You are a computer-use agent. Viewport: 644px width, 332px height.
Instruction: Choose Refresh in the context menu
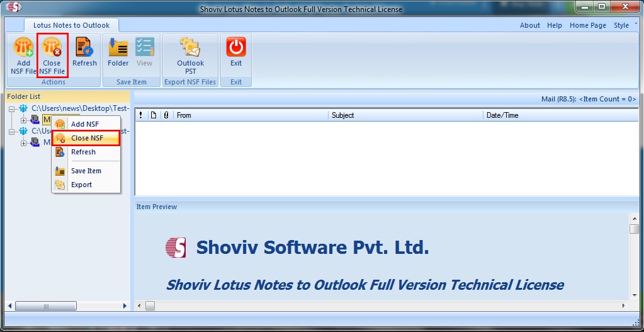click(86, 152)
